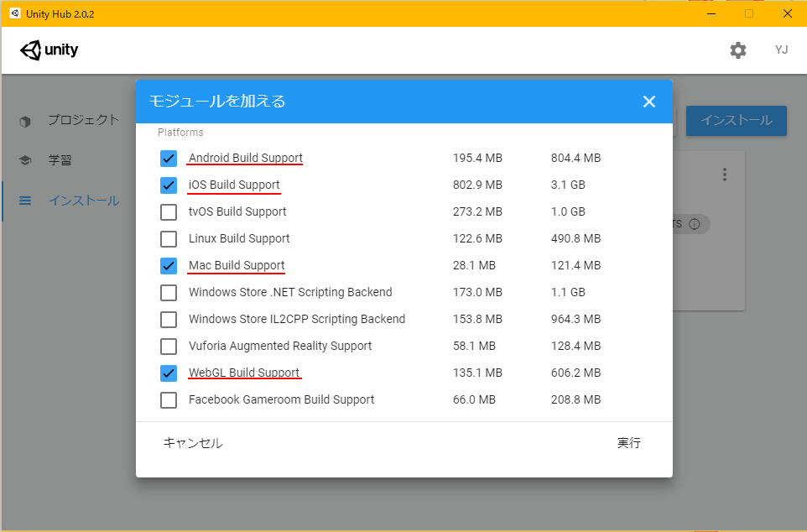The height and width of the screenshot is (532, 807).
Task: Click the Unity logo in header
Action: tap(49, 50)
